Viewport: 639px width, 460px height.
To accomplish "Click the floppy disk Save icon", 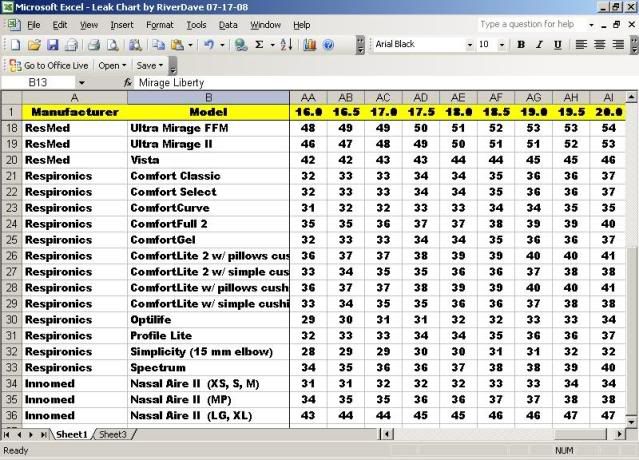I will (x=53, y=44).
